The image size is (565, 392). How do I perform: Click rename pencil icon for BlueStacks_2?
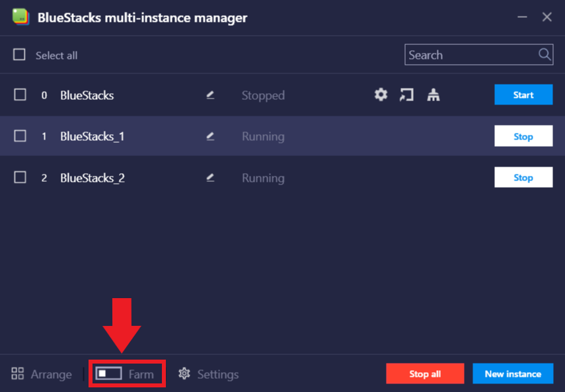(210, 178)
